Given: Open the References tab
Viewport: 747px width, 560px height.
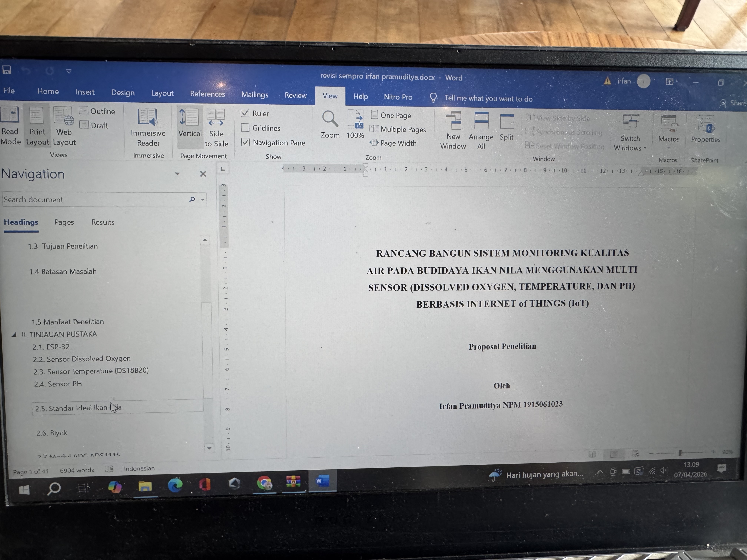Looking at the screenshot, I should point(207,94).
